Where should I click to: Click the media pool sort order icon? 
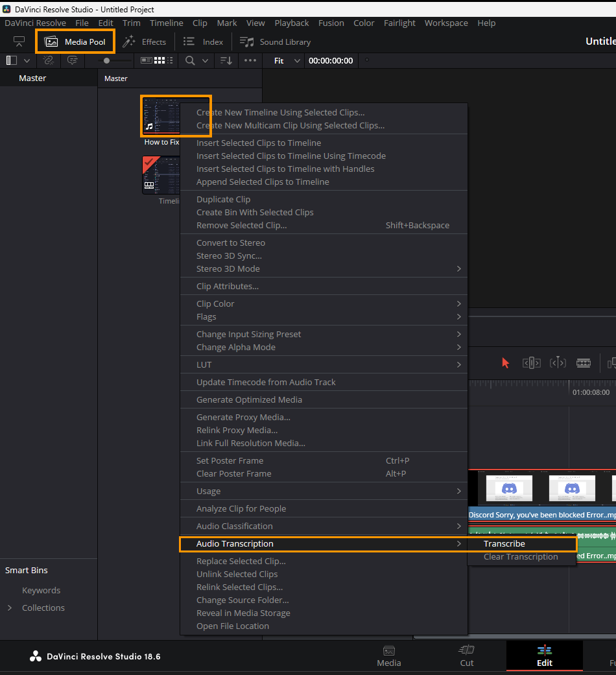pos(226,61)
